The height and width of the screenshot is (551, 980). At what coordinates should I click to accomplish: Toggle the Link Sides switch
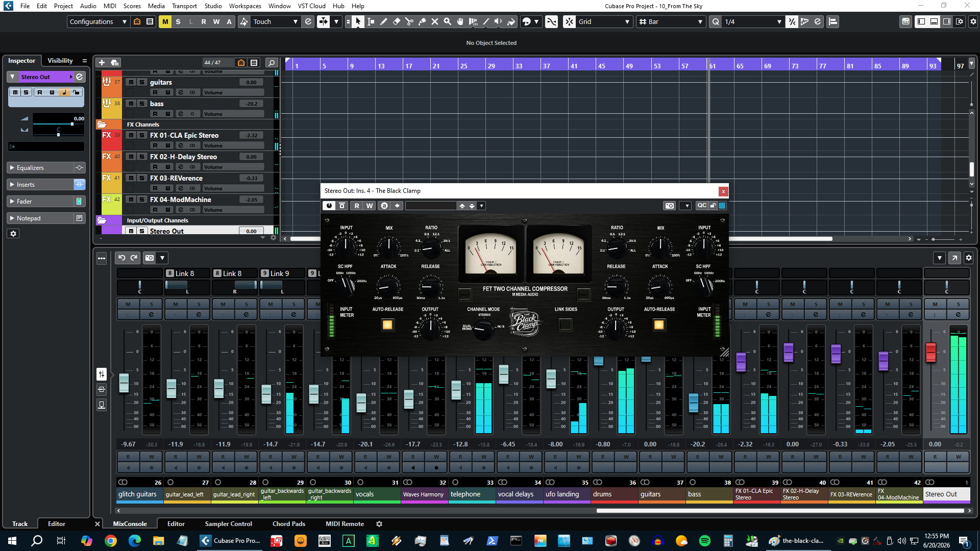coord(565,324)
